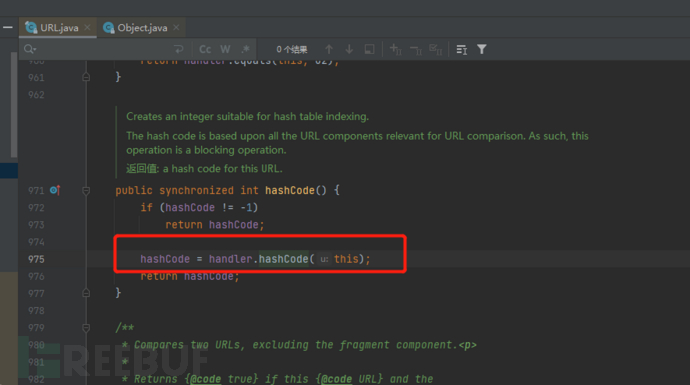Screen dimensions: 690x385
Task: Go to previous occurrence arrow
Action: click(329, 49)
